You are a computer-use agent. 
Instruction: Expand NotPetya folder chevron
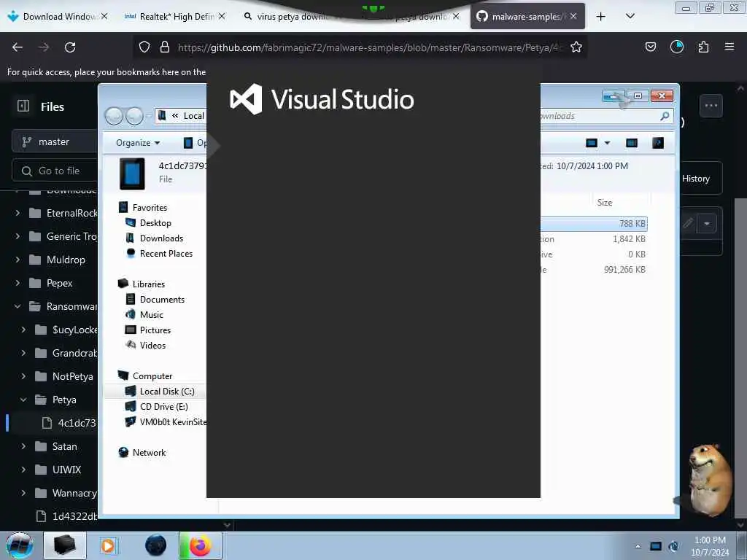pyautogui.click(x=23, y=376)
